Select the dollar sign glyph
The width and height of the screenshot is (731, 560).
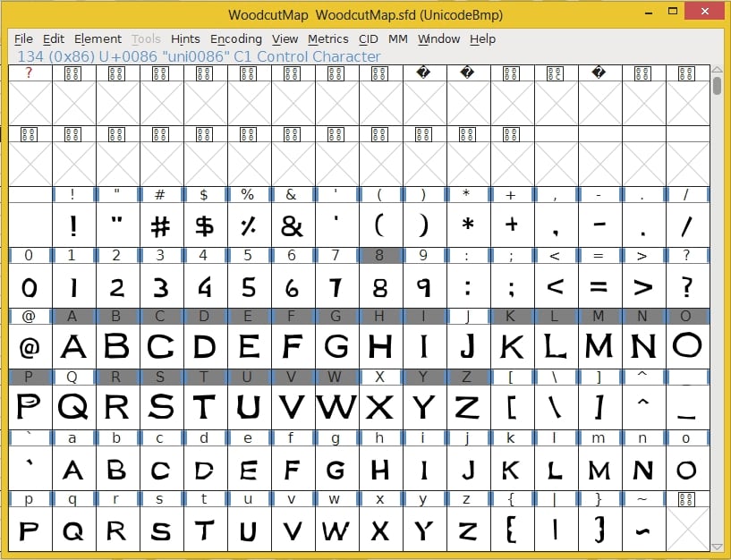pos(206,225)
